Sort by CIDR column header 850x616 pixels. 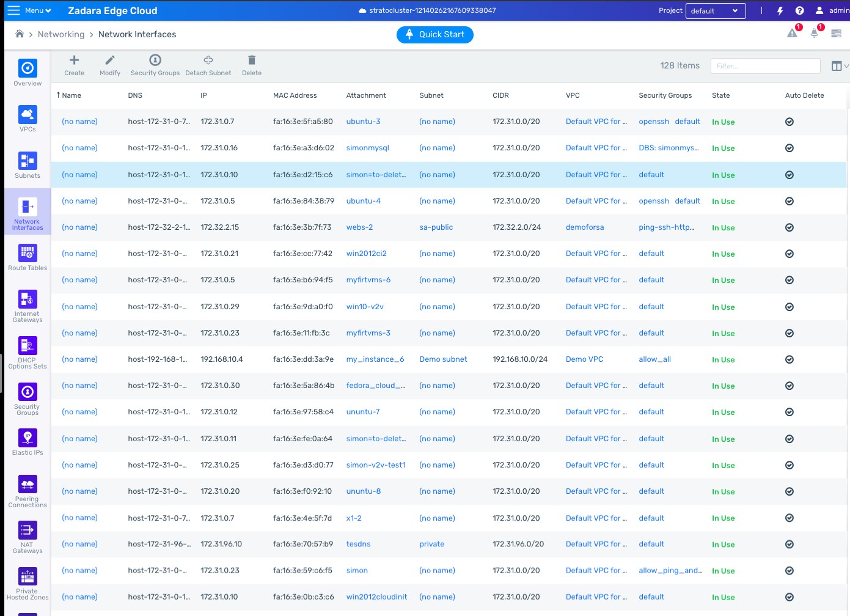pyautogui.click(x=501, y=95)
